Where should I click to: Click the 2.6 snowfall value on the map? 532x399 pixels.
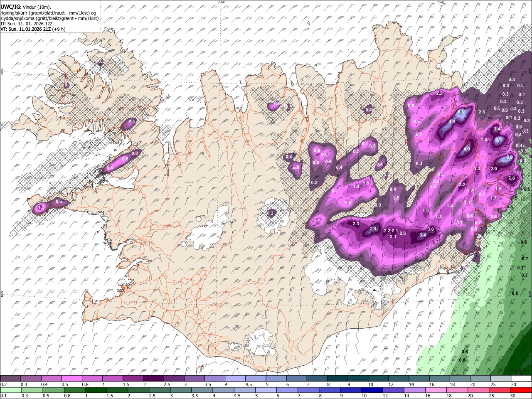point(512,178)
